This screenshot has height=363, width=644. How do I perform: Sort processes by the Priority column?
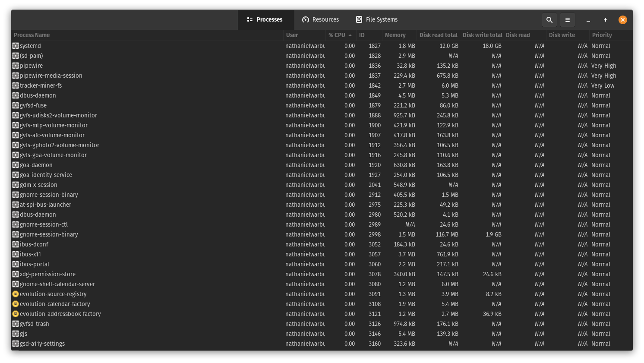point(602,35)
